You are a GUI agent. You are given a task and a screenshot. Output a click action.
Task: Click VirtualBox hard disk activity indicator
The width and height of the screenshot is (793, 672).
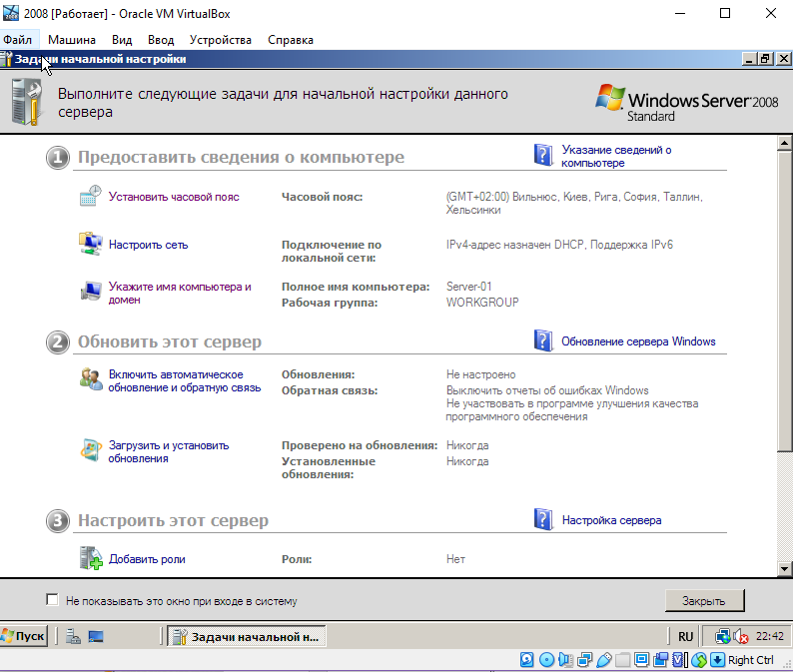point(527,659)
